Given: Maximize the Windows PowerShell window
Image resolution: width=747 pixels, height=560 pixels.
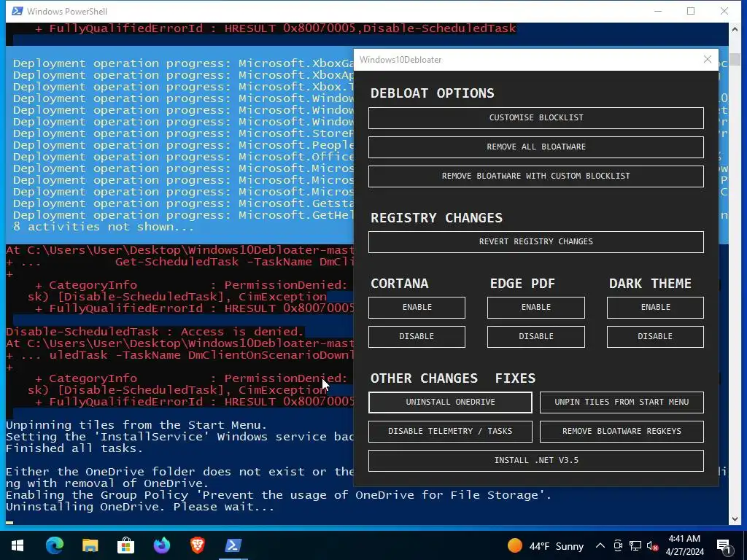Looking at the screenshot, I should point(691,11).
